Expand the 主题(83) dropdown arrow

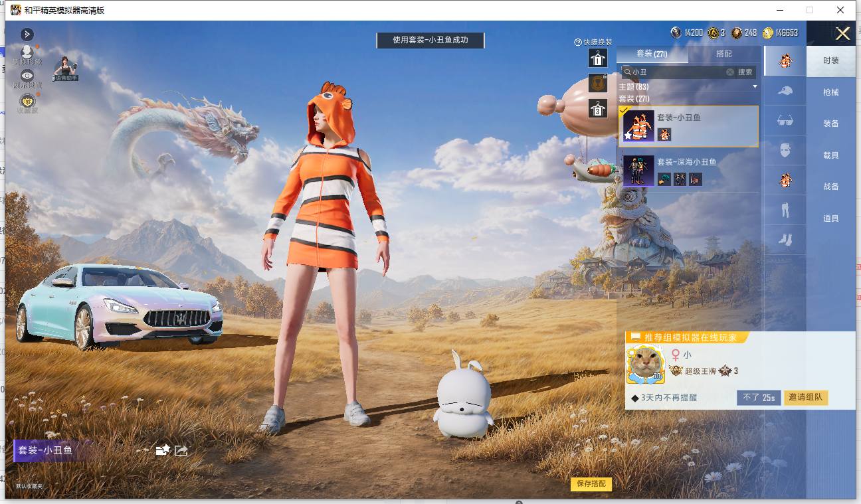(x=755, y=87)
